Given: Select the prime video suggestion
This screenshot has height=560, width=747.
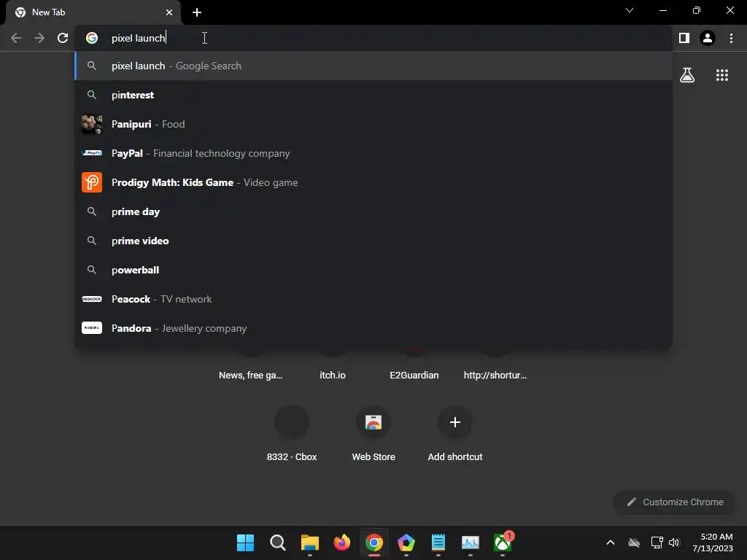Looking at the screenshot, I should 373,241.
